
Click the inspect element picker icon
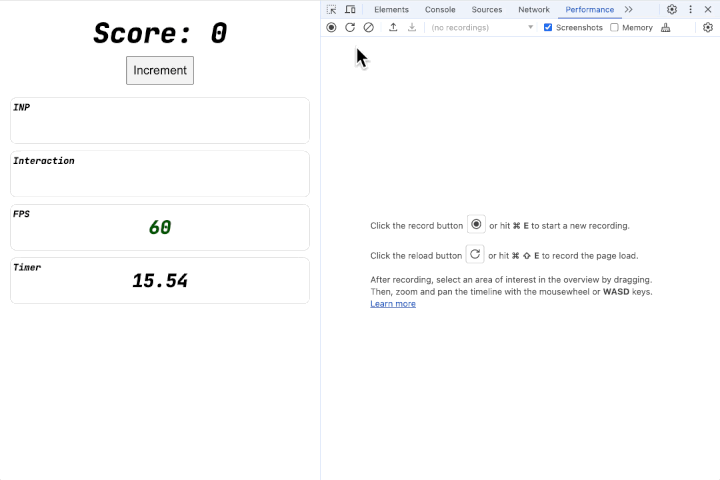tap(332, 9)
